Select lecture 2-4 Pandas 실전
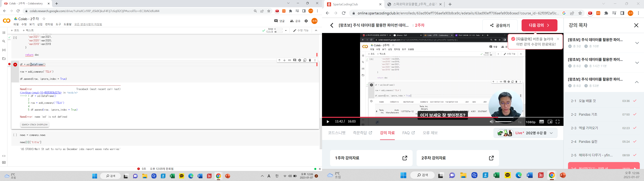This screenshot has width=644, height=181. (x=604, y=142)
